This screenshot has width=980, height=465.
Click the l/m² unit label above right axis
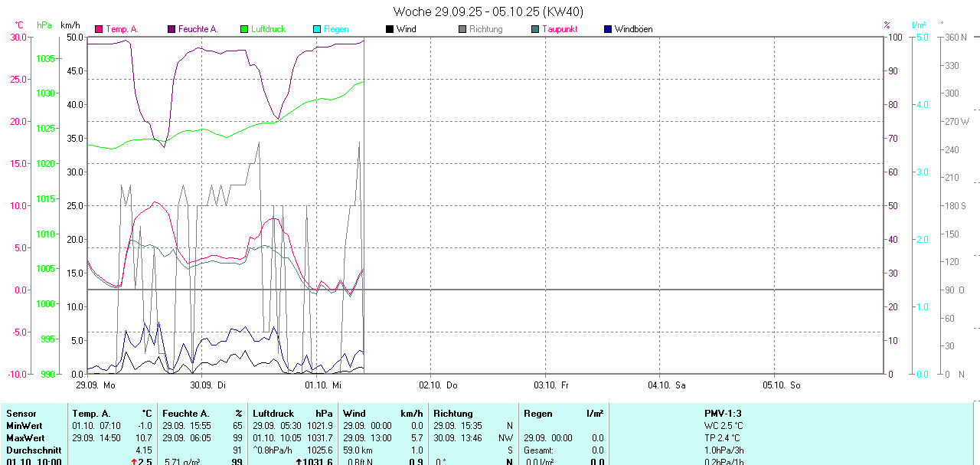click(919, 25)
